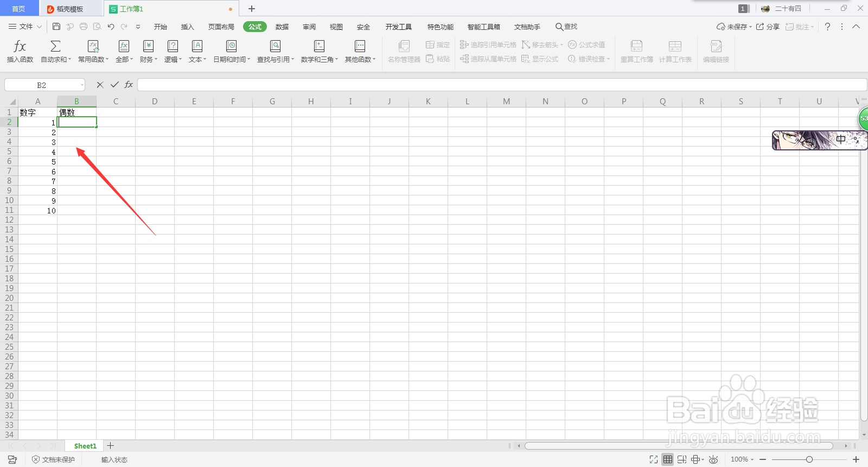The image size is (868, 467).
Task: Toggle Show Formulas (显示公式)
Action: 540,59
